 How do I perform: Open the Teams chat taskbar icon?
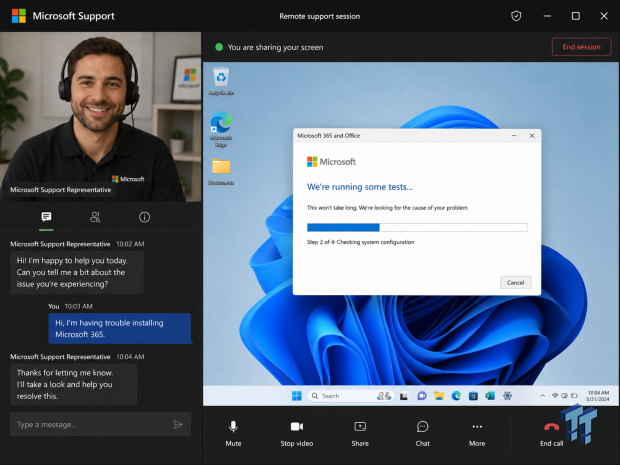pos(422,396)
